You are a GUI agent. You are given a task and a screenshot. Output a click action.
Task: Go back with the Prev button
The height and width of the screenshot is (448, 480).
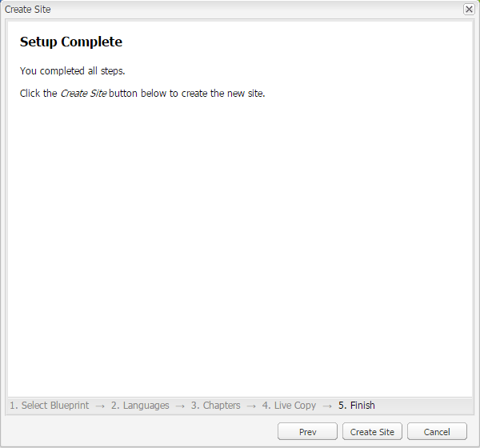point(307,432)
